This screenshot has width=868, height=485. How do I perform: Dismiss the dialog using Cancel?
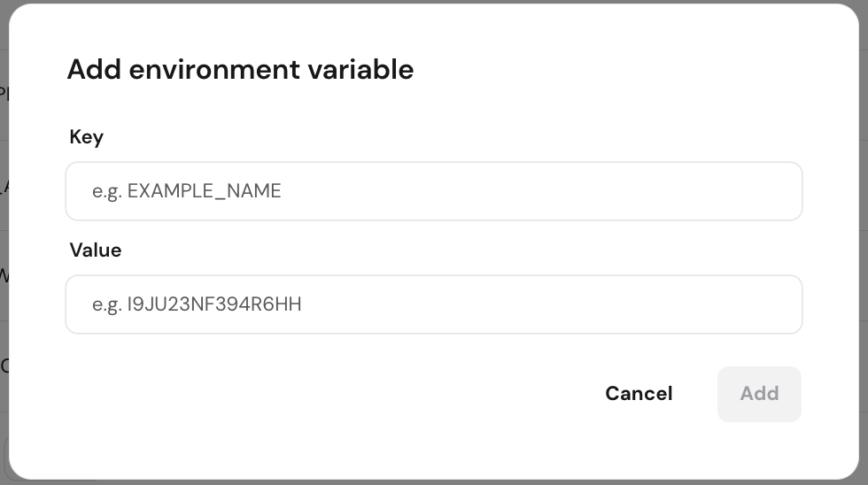tap(639, 394)
